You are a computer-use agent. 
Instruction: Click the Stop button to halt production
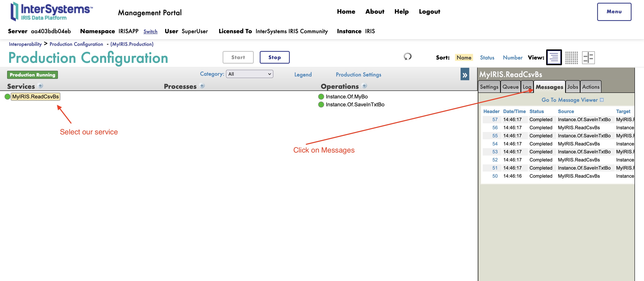point(274,57)
